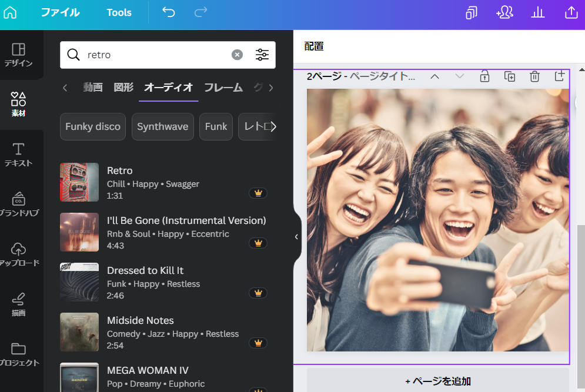Select Midside Notes track thumbnail
585x392 pixels.
pos(79,332)
